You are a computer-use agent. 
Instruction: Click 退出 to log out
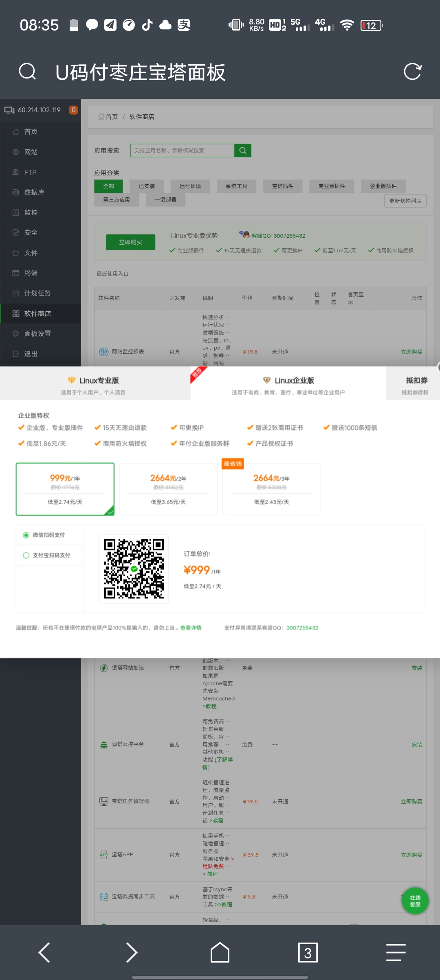(x=41, y=354)
